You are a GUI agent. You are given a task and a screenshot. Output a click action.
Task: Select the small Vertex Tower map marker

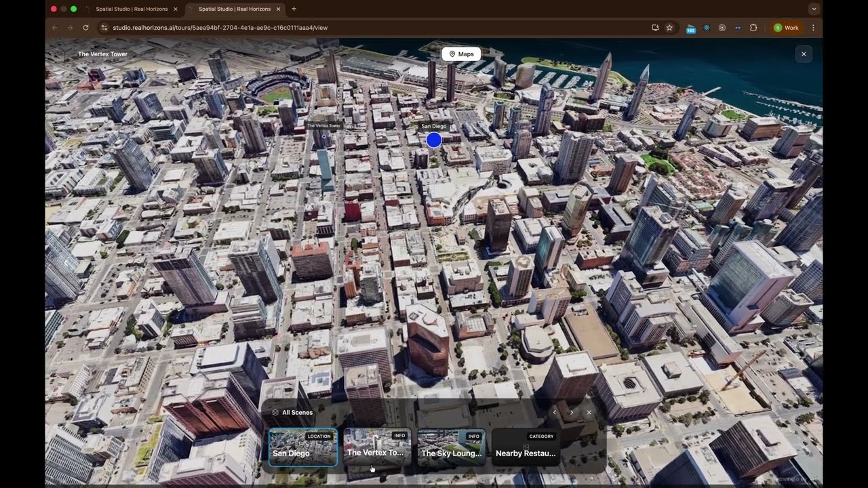pos(323,136)
